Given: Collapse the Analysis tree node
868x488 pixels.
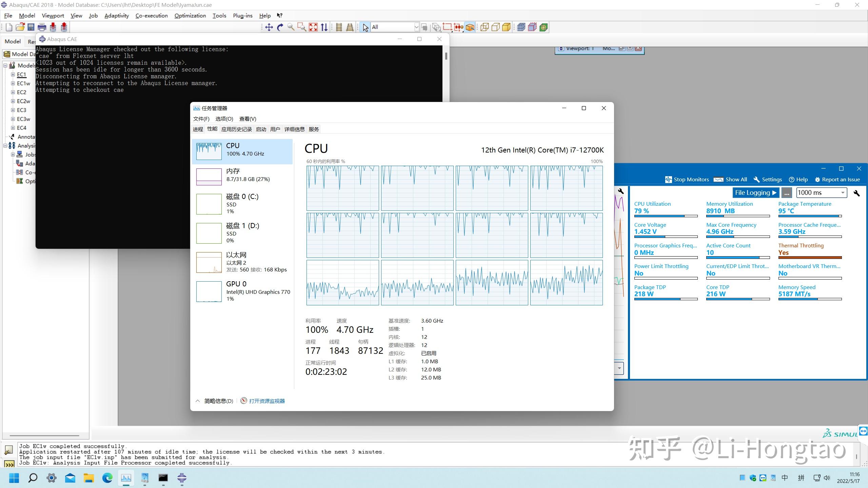Looking at the screenshot, I should click(x=5, y=146).
